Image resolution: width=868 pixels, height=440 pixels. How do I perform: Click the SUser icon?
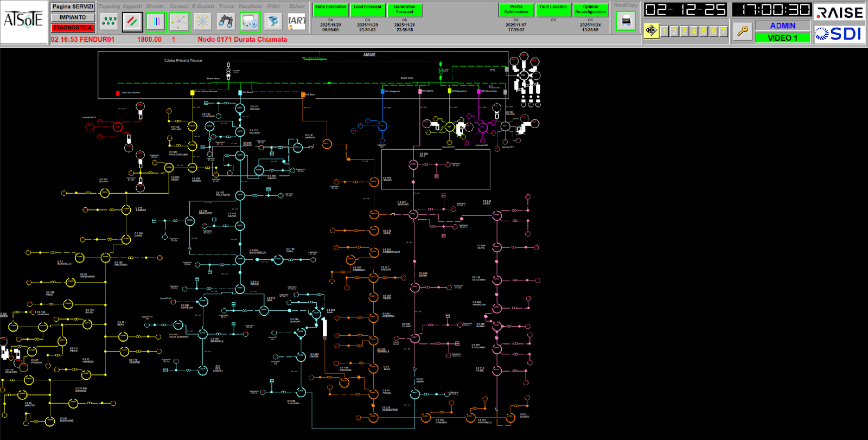point(297,22)
